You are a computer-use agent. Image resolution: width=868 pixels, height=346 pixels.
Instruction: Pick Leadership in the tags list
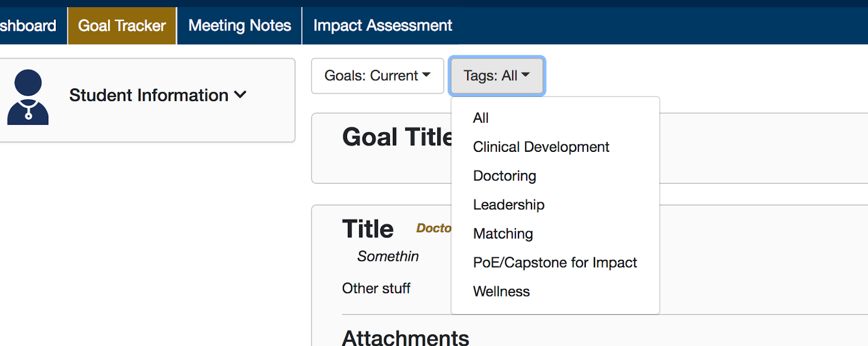pyautogui.click(x=508, y=205)
